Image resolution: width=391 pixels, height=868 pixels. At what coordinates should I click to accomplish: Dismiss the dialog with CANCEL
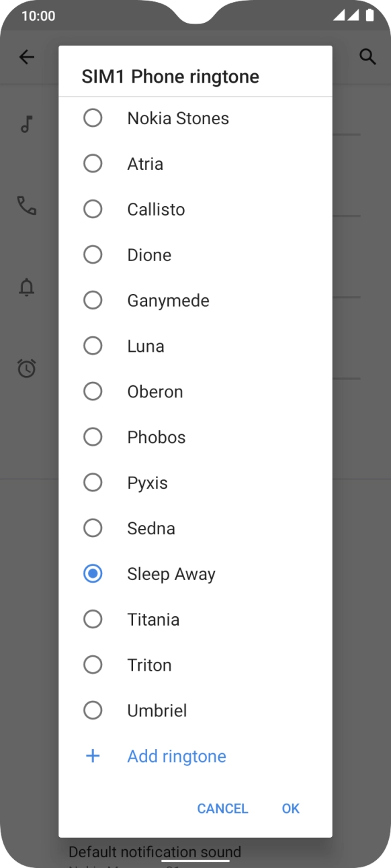click(x=222, y=808)
